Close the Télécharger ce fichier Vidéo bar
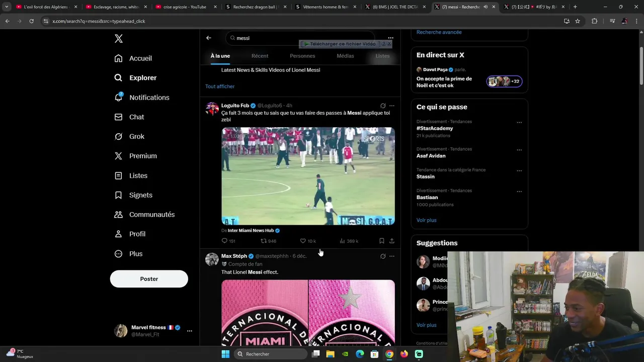 point(389,44)
